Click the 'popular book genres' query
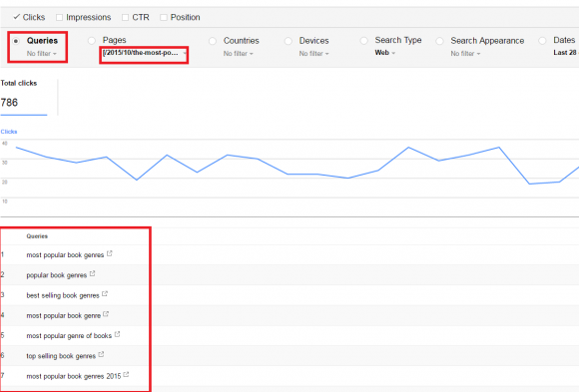Image resolution: width=579 pixels, height=392 pixels. [x=57, y=275]
